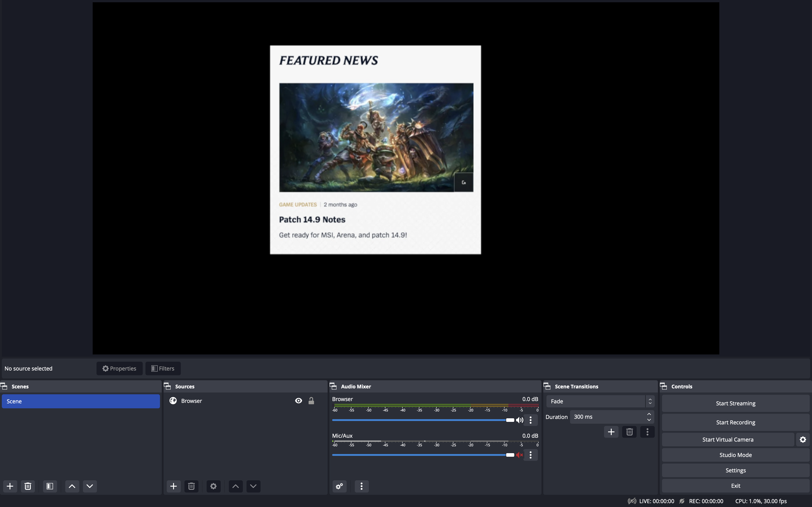812x507 pixels.
Task: Enter Studio Mode
Action: (x=735, y=455)
